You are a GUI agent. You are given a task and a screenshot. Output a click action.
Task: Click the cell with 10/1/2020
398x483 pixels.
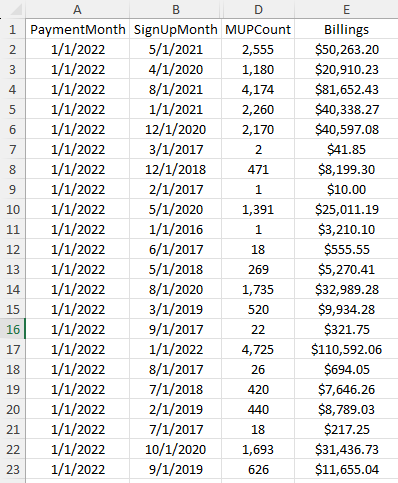click(x=176, y=449)
